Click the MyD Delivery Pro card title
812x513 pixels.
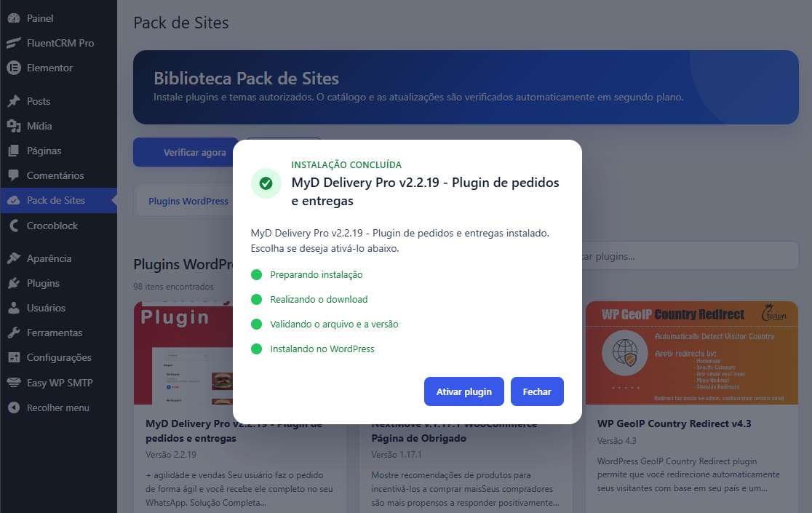click(234, 431)
